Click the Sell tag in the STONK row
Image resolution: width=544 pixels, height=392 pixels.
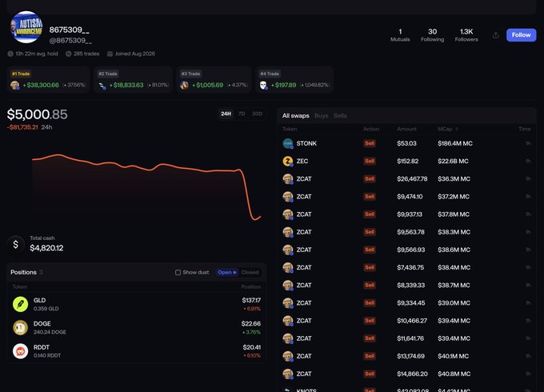pyautogui.click(x=370, y=143)
